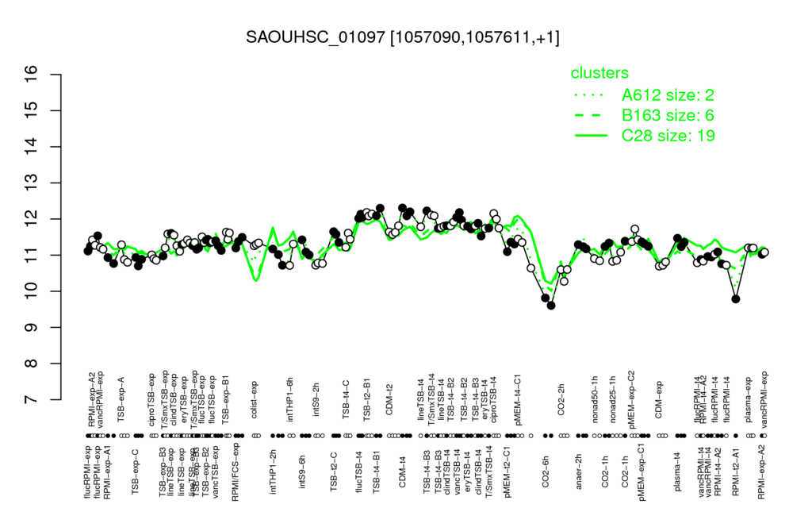Click the 'nonad25-1h' axis label

[613, 400]
